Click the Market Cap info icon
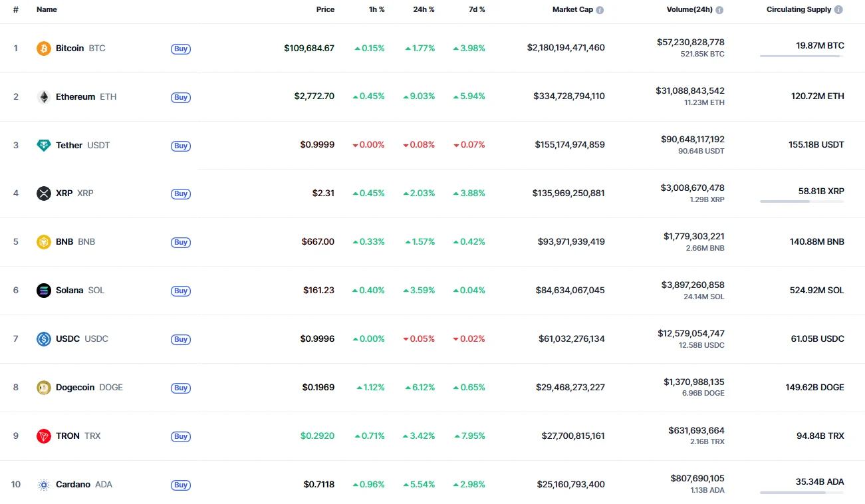 (600, 10)
